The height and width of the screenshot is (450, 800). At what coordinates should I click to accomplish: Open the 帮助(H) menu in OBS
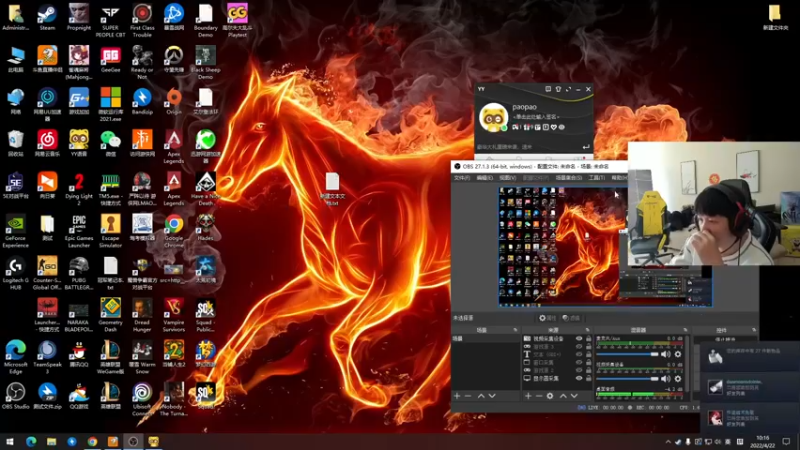(619, 178)
